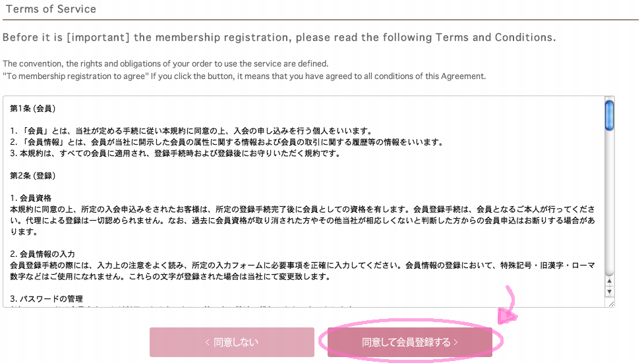Click the "Before it is [important]" headline
Viewport: 644px width, 363px height.
coord(279,38)
